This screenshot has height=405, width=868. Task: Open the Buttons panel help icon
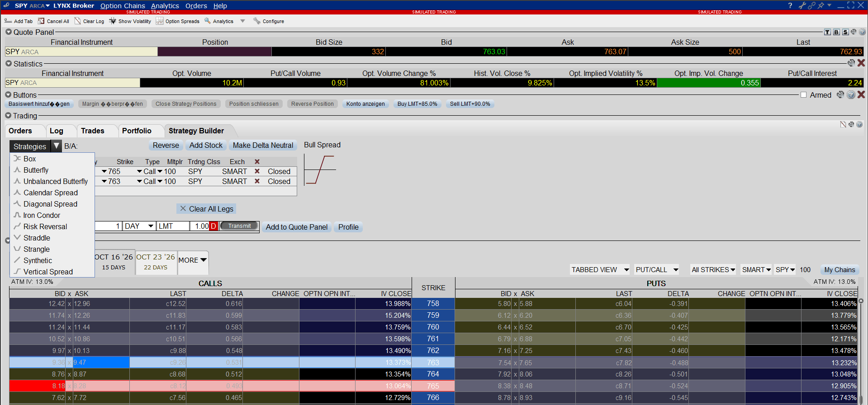[851, 94]
